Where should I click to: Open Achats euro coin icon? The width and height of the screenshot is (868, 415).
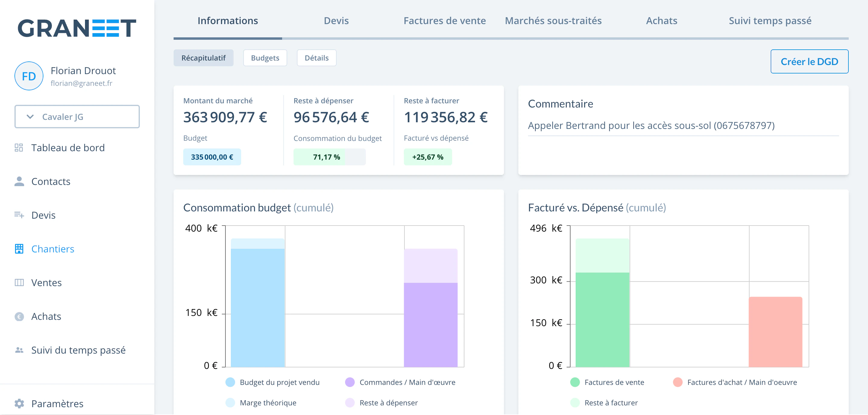point(19,317)
